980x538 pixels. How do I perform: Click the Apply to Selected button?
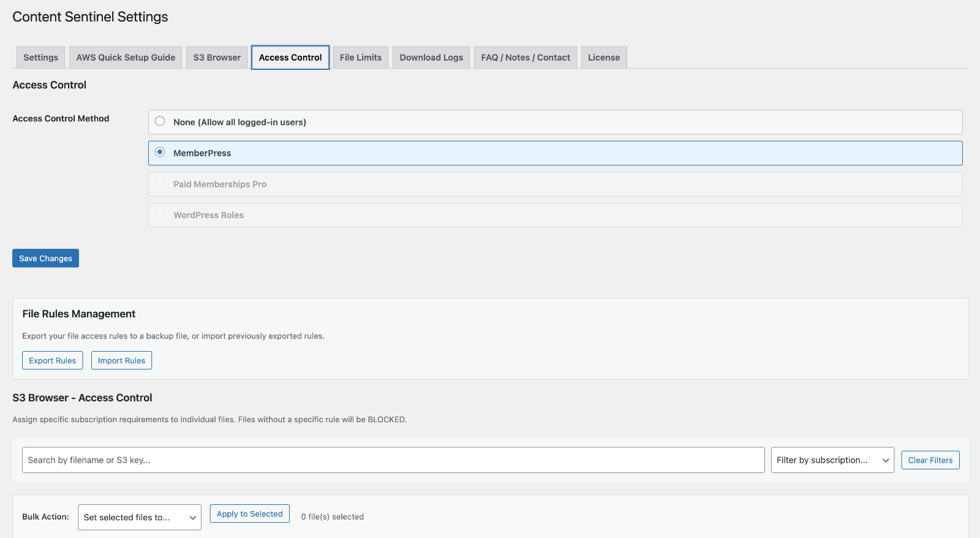coord(249,514)
